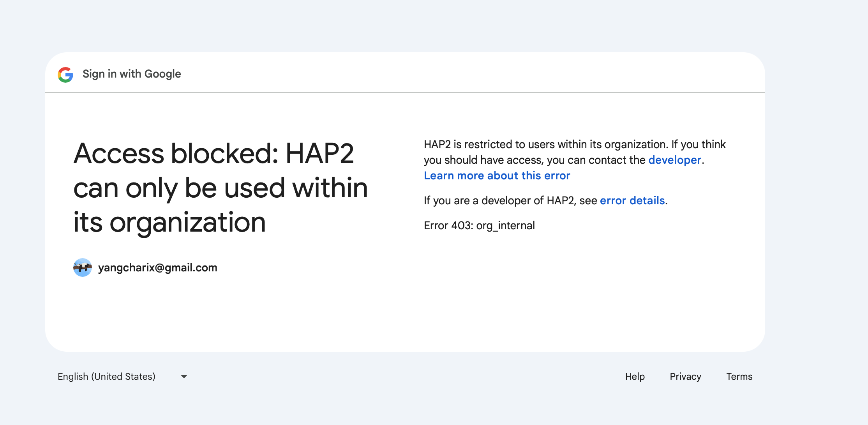Click the Sign in with Google header text
This screenshot has width=868, height=425.
132,74
